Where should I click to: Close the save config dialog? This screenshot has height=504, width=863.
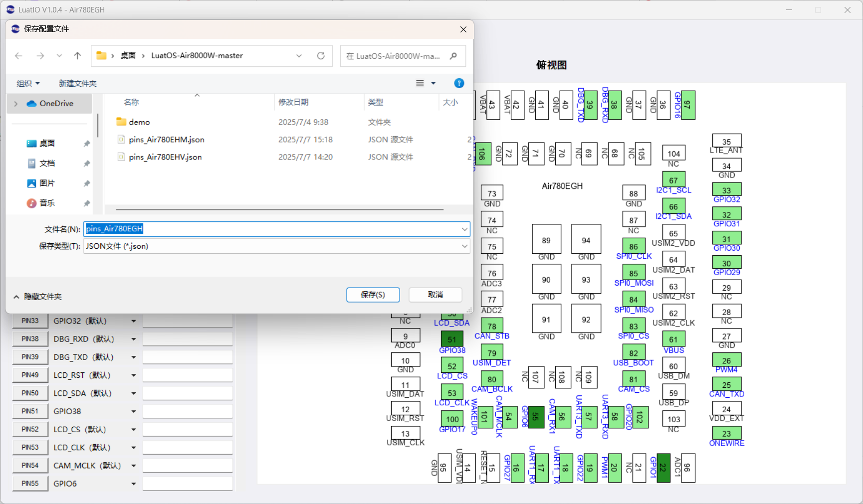pyautogui.click(x=463, y=29)
